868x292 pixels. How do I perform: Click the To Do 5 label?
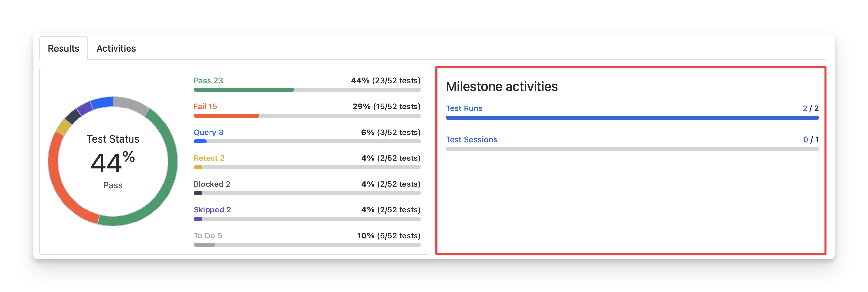click(208, 235)
